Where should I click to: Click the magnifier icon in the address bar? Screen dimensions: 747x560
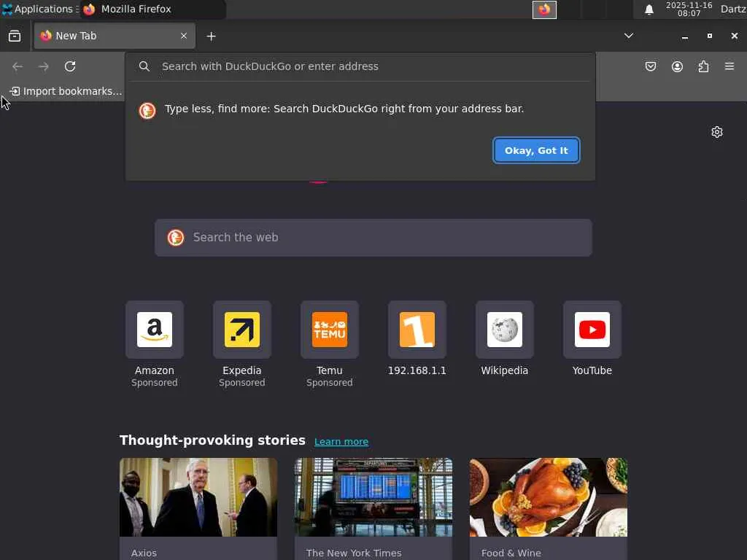144,66
